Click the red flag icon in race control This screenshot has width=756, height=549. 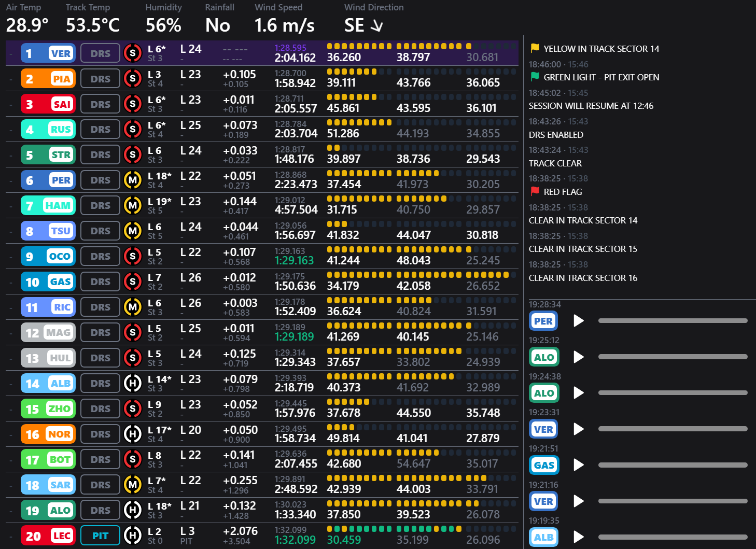tap(535, 191)
